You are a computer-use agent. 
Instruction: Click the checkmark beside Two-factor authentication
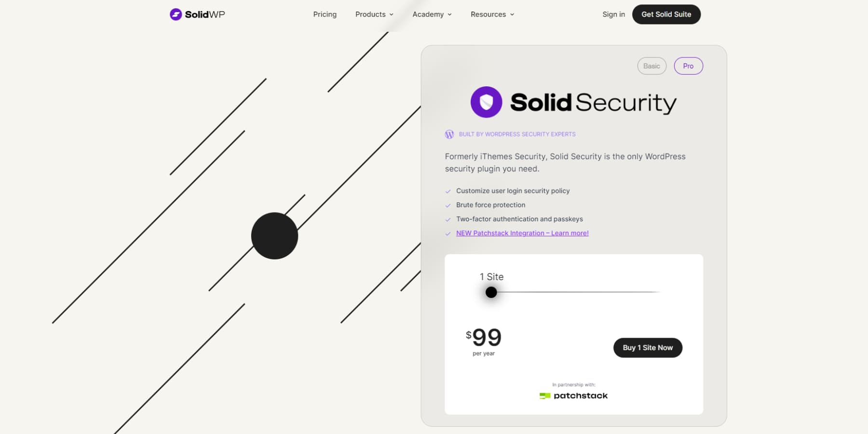click(448, 219)
